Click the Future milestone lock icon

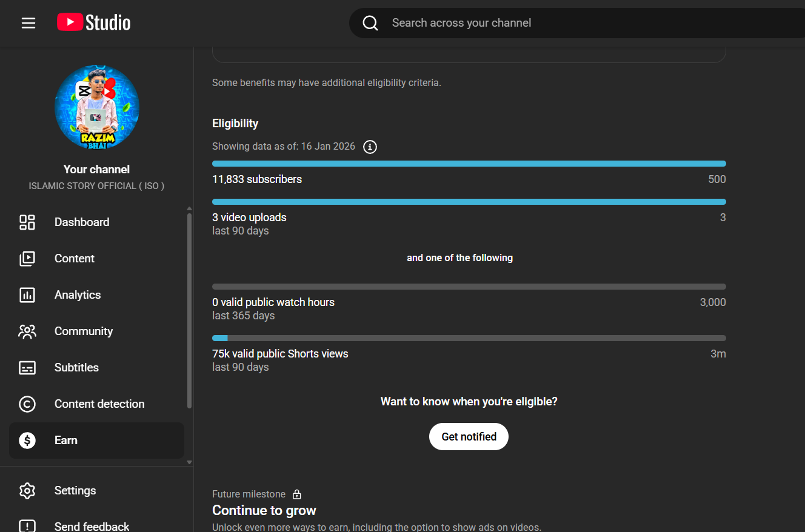click(x=296, y=494)
